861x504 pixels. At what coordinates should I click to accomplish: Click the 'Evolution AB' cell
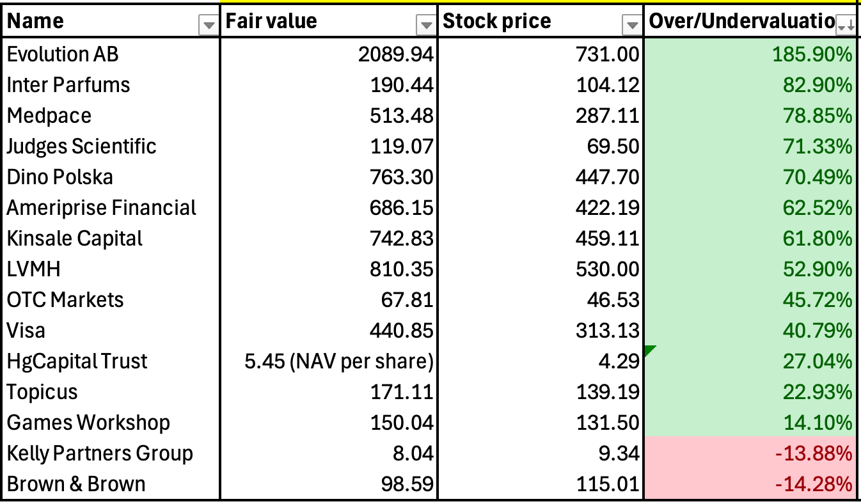[64, 54]
